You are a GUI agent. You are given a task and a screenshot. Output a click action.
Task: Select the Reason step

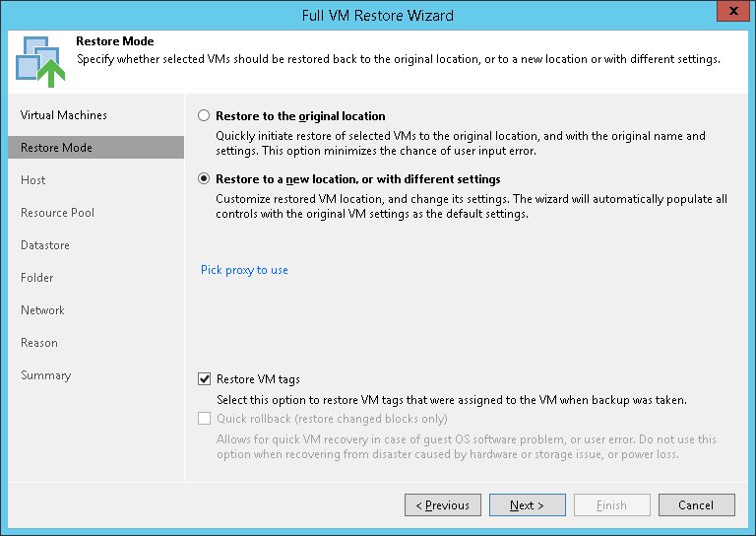[x=39, y=343]
